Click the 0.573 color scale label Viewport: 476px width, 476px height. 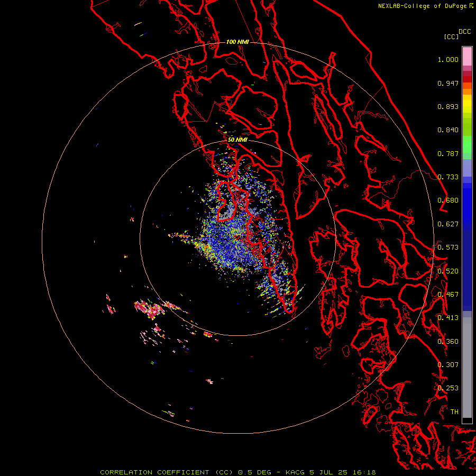pos(448,248)
